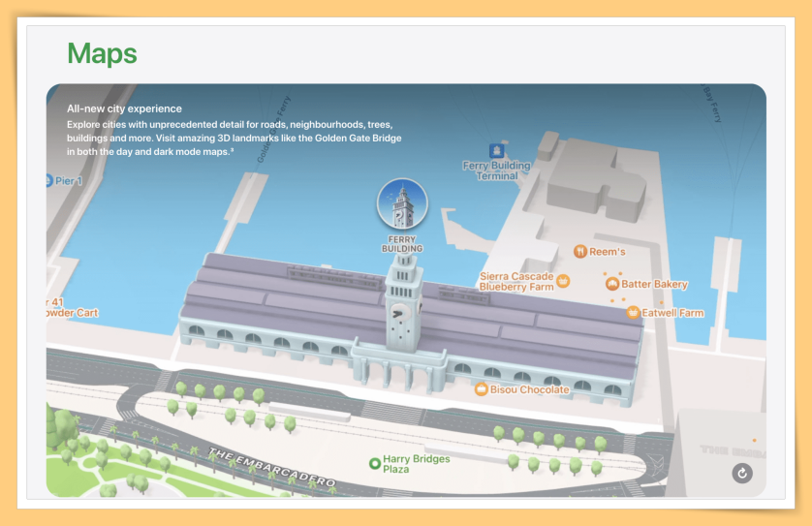Click the 'Reem's' label text
812x526 pixels.
pyautogui.click(x=607, y=252)
